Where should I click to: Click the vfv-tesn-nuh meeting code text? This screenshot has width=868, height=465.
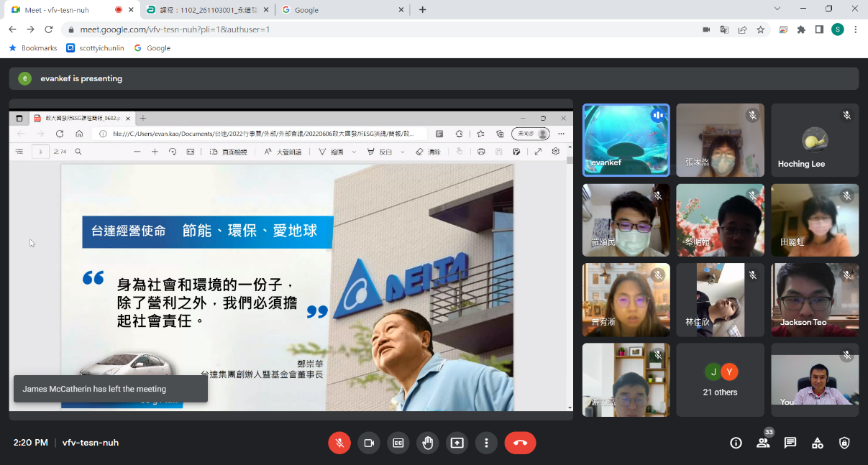tap(91, 443)
